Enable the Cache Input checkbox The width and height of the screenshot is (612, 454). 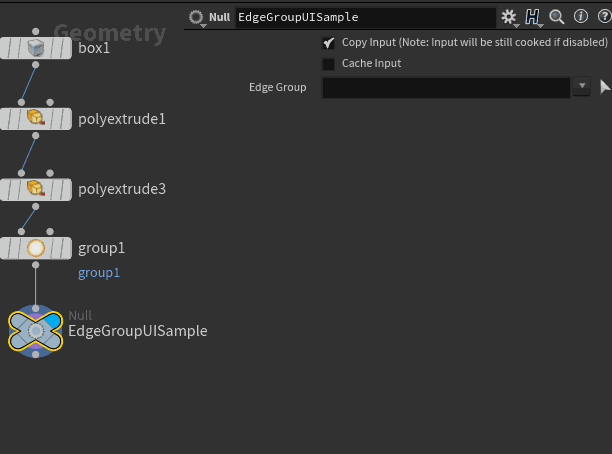pyautogui.click(x=328, y=64)
